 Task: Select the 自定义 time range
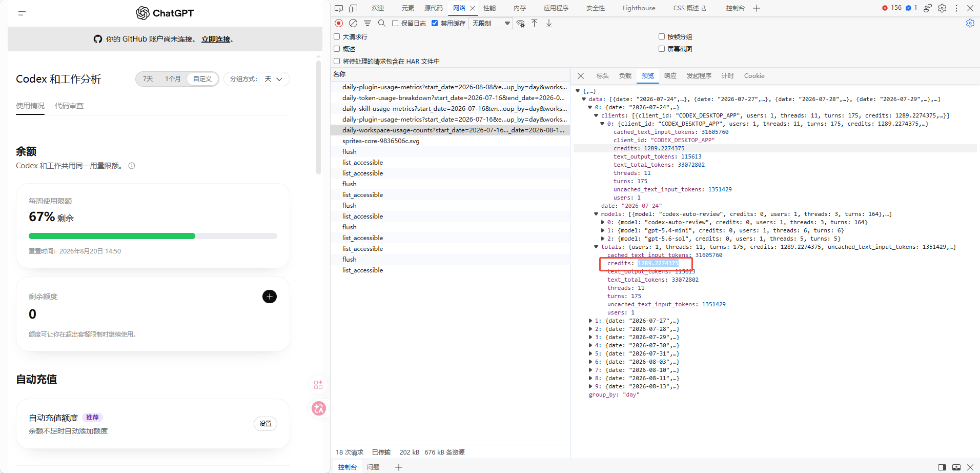[202, 79]
